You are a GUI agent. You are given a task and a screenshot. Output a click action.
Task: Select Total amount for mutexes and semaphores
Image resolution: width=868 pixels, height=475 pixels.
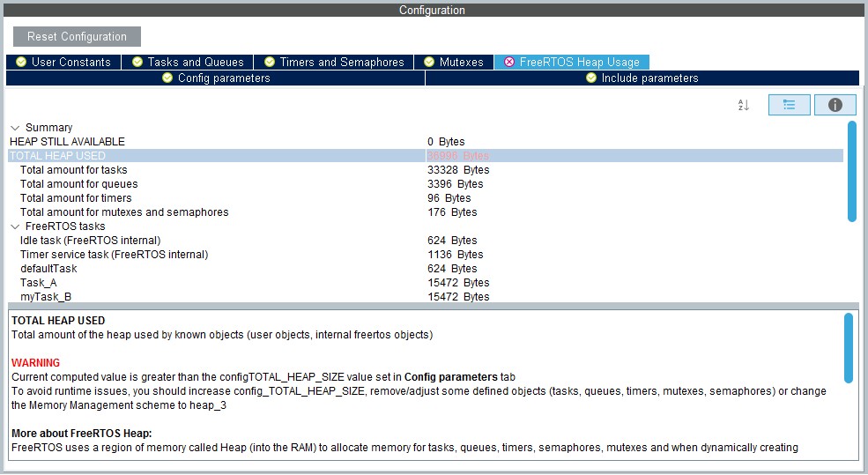point(426,212)
